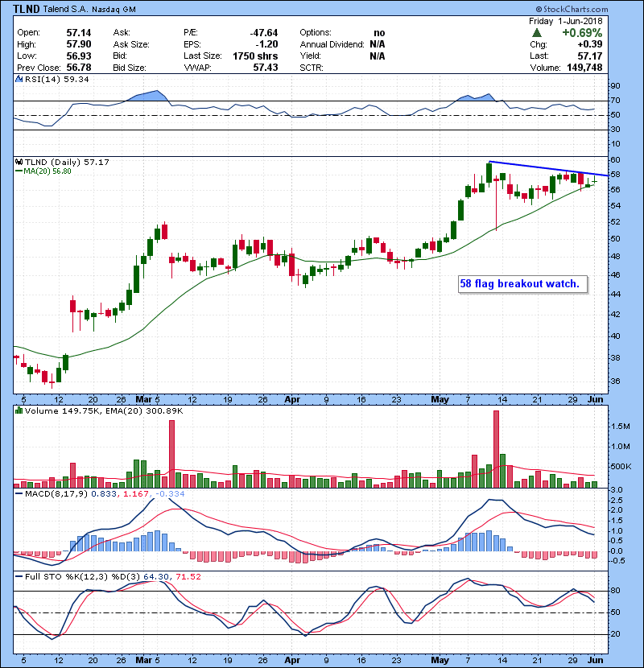
Task: Click the Stochastic 80 level label
Action: (x=616, y=591)
